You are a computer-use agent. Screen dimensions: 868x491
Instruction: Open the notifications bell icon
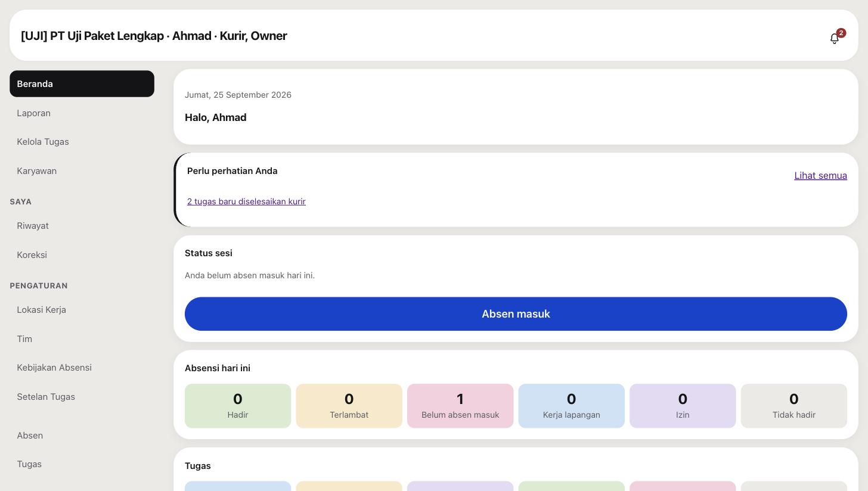point(835,38)
